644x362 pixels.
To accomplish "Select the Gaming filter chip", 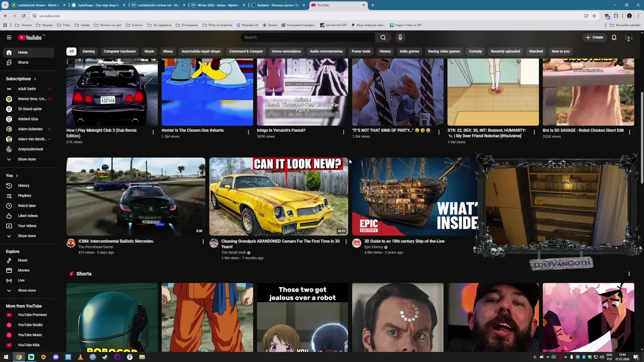I will pyautogui.click(x=89, y=51).
